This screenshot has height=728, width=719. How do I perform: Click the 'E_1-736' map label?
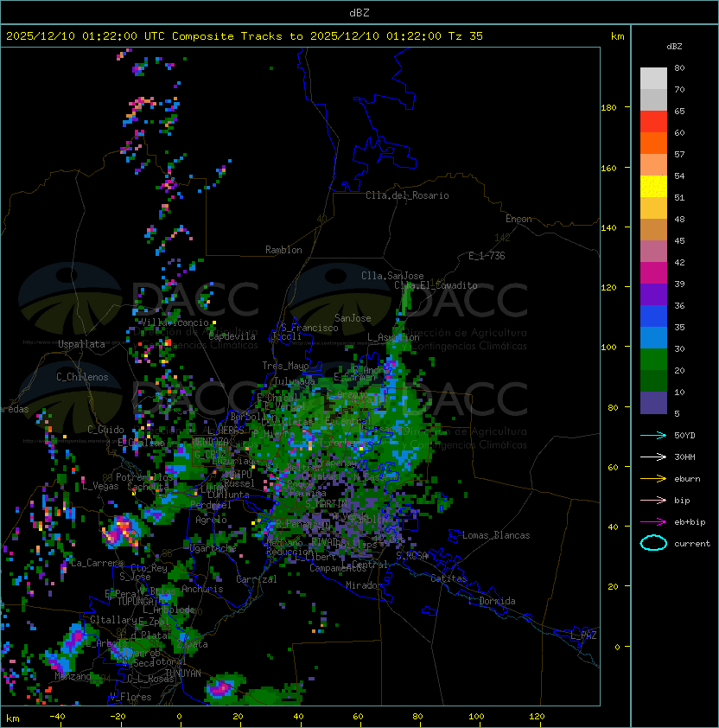(x=487, y=256)
